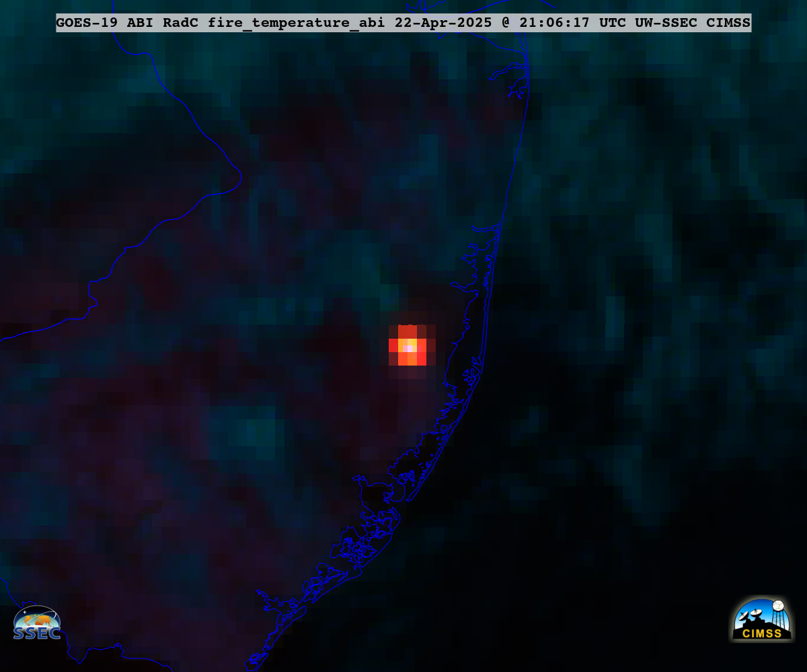Click the SSEC logo

pos(37,624)
